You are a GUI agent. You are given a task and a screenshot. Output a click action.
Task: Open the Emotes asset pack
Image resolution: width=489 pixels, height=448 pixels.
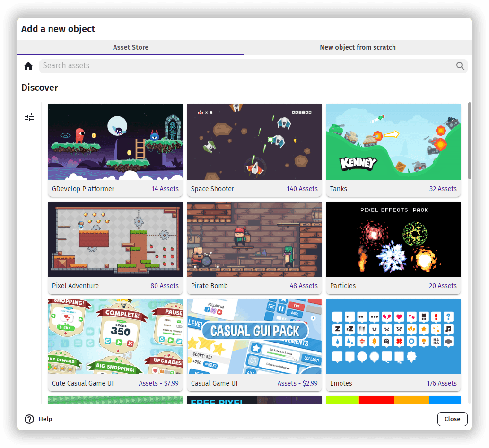tap(393, 337)
